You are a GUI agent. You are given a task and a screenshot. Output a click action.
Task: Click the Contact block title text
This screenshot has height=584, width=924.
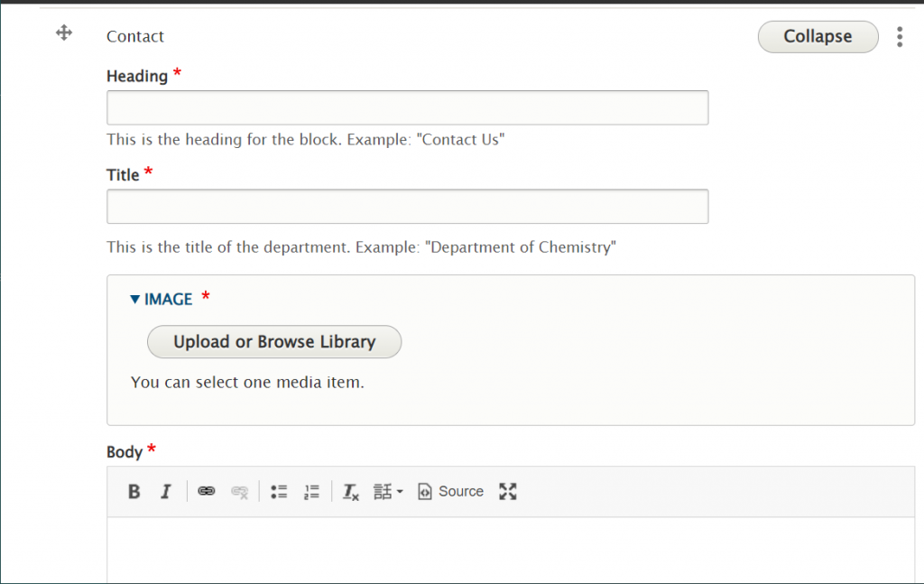tap(135, 37)
